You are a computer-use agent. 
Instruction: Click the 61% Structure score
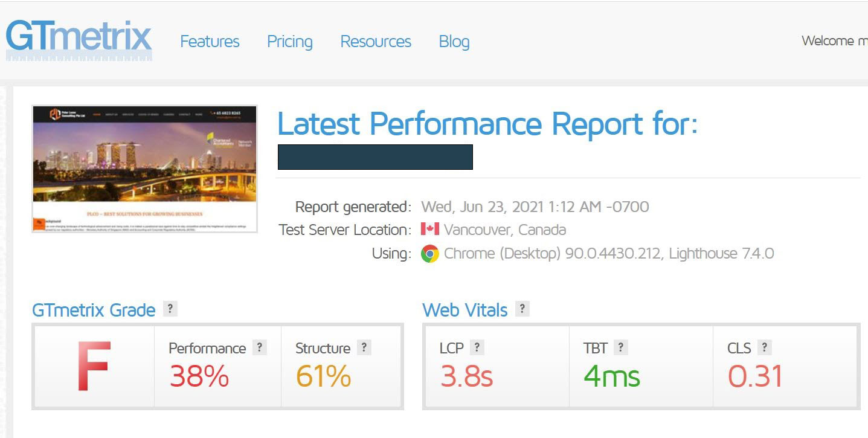323,376
